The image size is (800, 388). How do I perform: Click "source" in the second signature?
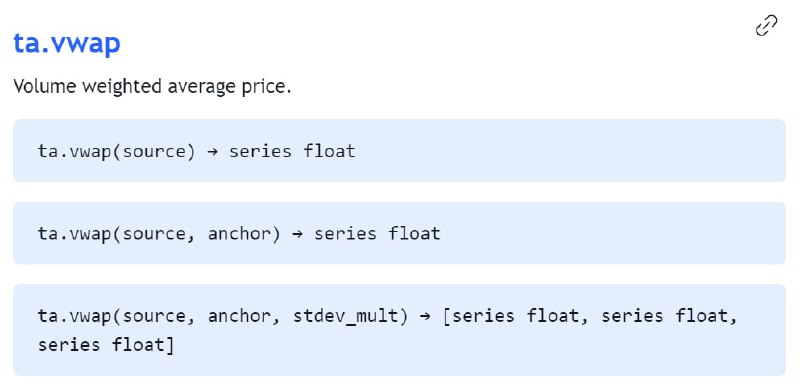point(155,234)
